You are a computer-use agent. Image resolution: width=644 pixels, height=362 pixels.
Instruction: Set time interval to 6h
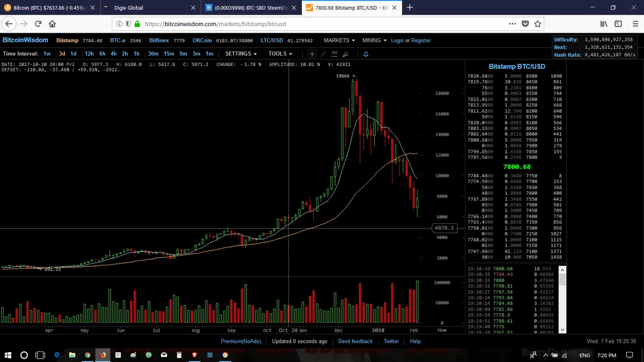point(102,54)
